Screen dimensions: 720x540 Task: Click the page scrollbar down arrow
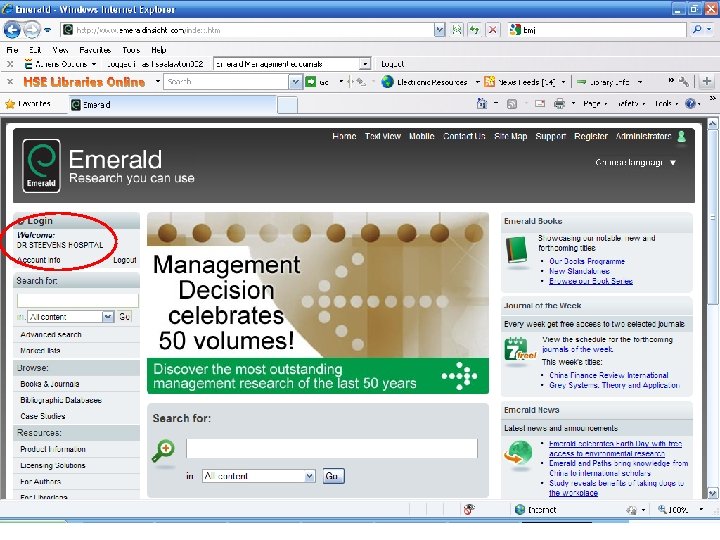pyautogui.click(x=713, y=494)
